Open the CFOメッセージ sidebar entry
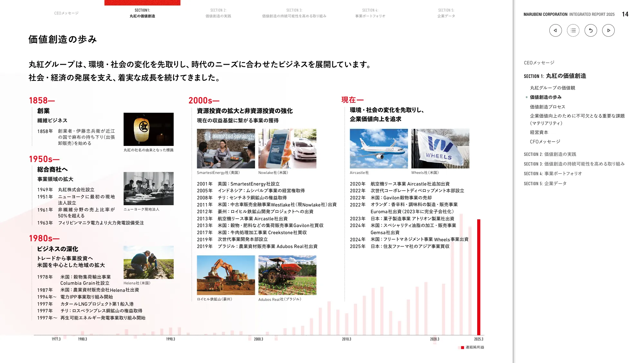Screen dimensions: 644x363 545,141
